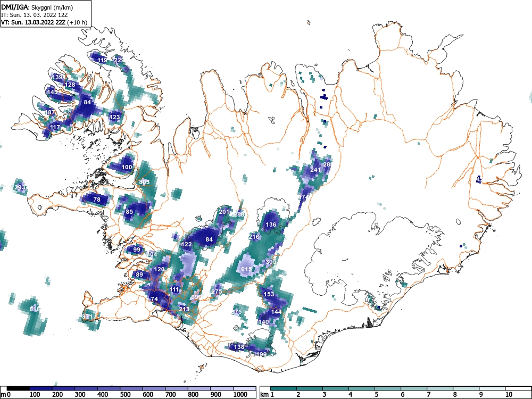
Task: Click the dark teal swatch between 1 and 2 km
Action: (284, 388)
